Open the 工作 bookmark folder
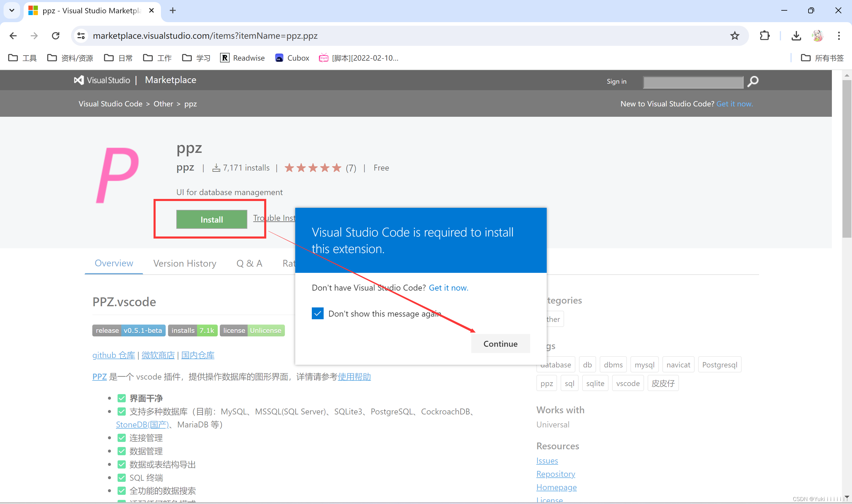852x504 pixels. tap(157, 58)
